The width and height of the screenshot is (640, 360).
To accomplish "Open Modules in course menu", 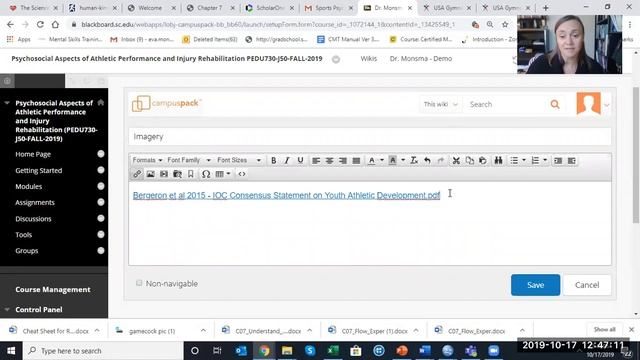I will 29,187.
